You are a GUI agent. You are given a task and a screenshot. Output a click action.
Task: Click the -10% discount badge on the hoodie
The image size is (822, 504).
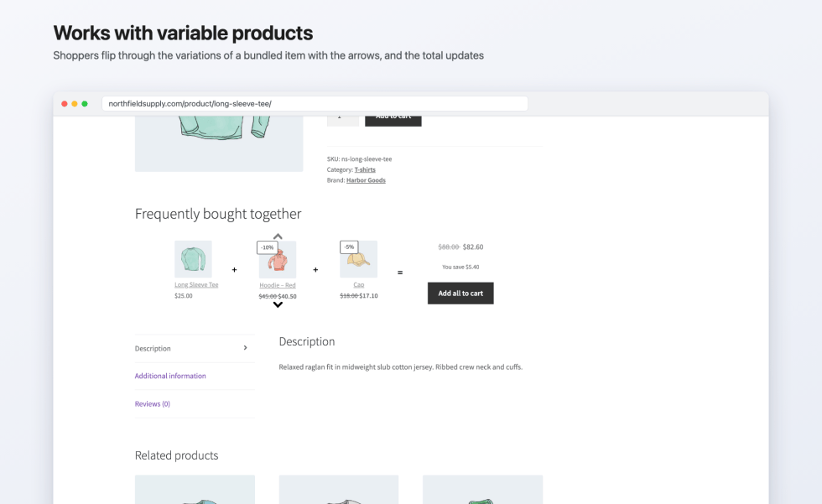pyautogui.click(x=268, y=247)
